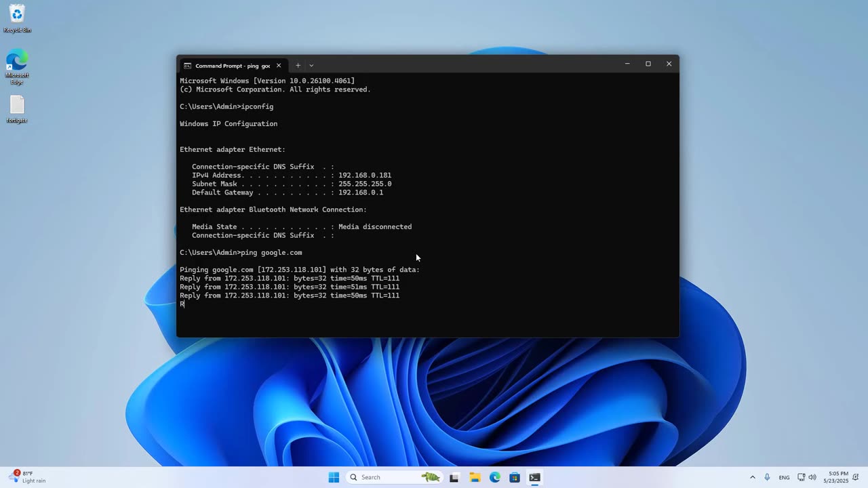Click the reply line with time=51ms
Viewport: 868px width, 488px height.
coord(290,287)
